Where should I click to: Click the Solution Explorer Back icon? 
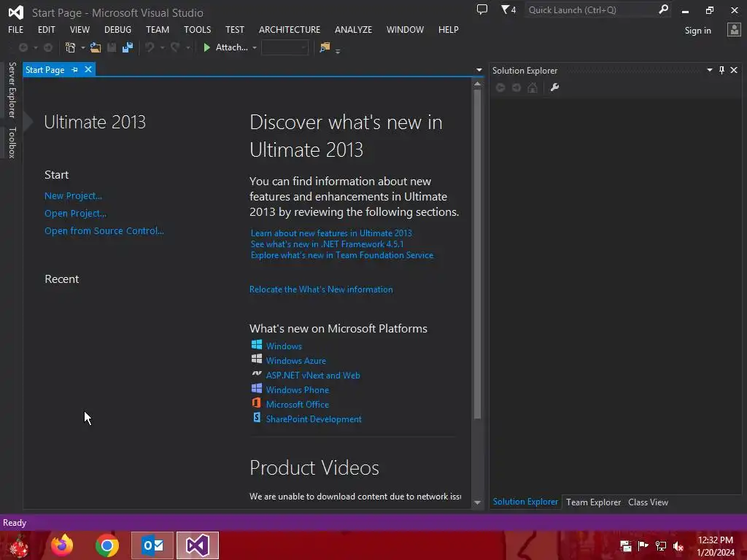(x=500, y=87)
